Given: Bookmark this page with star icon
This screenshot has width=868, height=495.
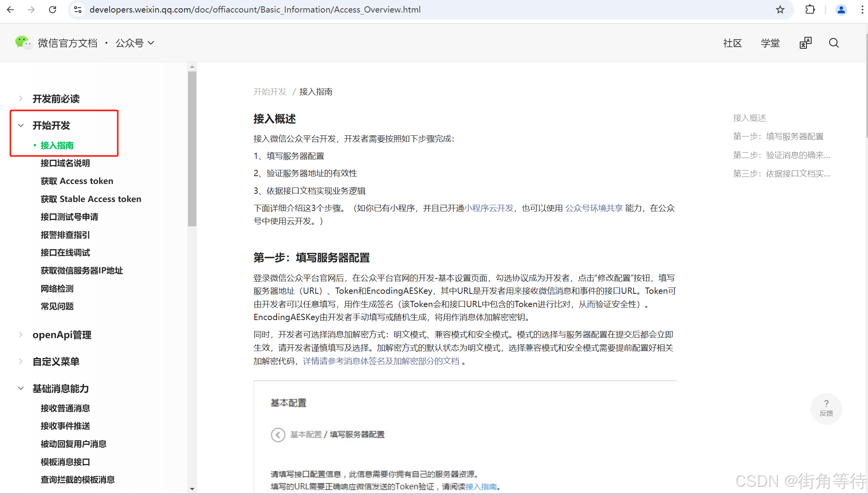Looking at the screenshot, I should click(x=780, y=9).
